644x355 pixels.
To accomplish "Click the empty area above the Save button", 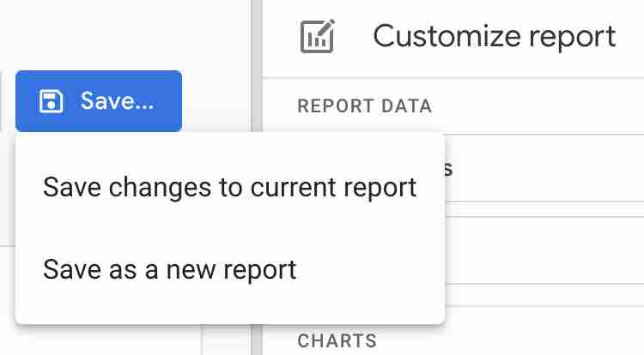I will (x=99, y=34).
